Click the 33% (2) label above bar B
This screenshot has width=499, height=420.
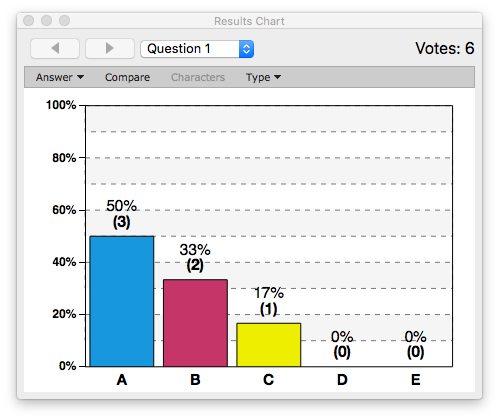[195, 257]
